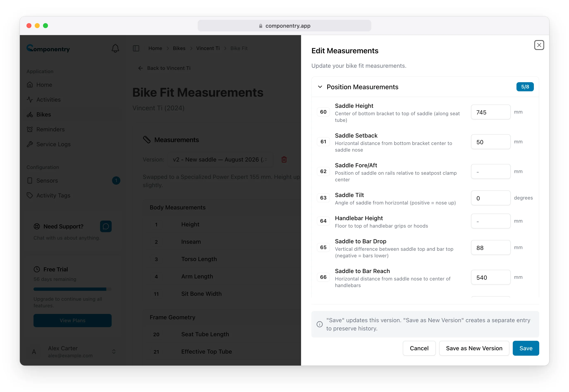569x392 pixels.
Task: Edit the Saddle Height value field
Action: 491,112
